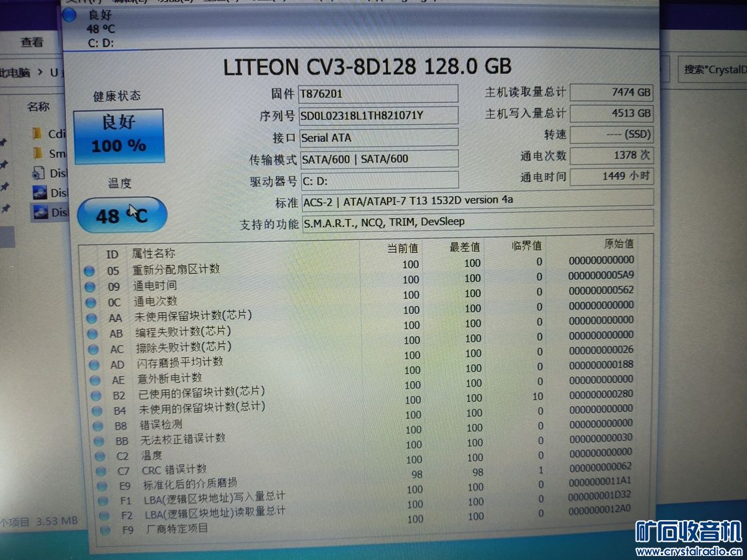
Task: Click the status orb of attribute B4
Action: click(x=97, y=411)
